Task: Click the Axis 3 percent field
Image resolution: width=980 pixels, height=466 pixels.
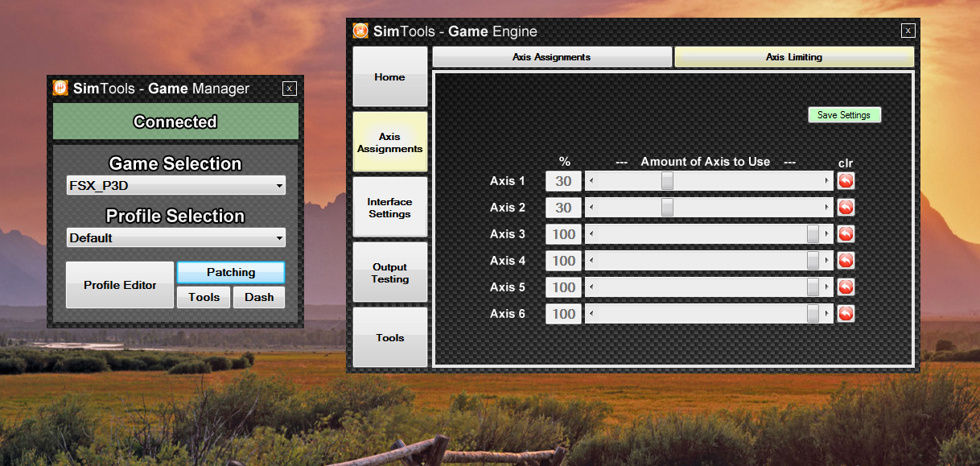Action: (563, 234)
